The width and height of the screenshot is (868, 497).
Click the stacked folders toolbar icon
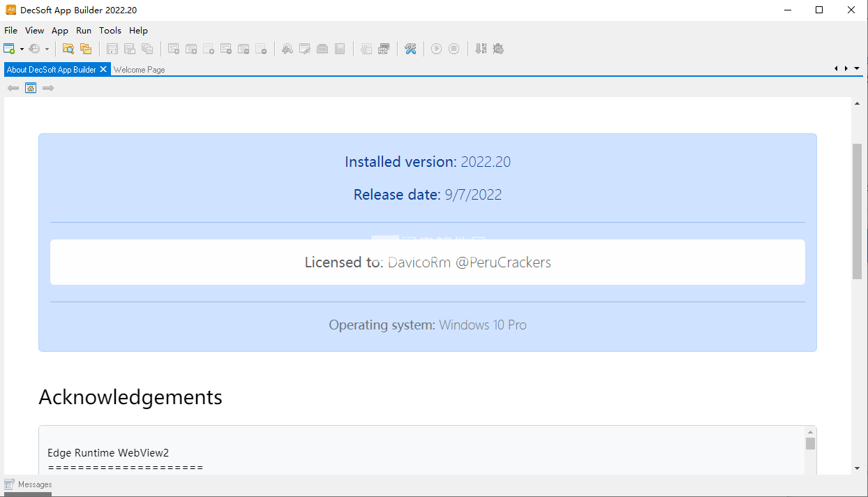86,49
